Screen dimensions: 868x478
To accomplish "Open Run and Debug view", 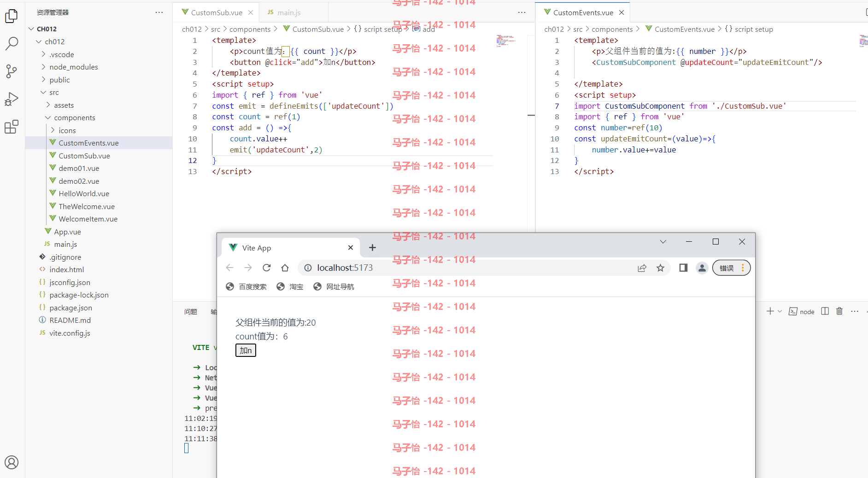I will pyautogui.click(x=12, y=99).
